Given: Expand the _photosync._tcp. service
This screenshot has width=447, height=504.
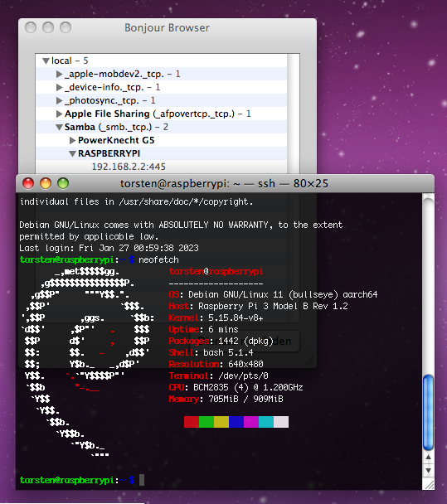Looking at the screenshot, I should pos(59,100).
